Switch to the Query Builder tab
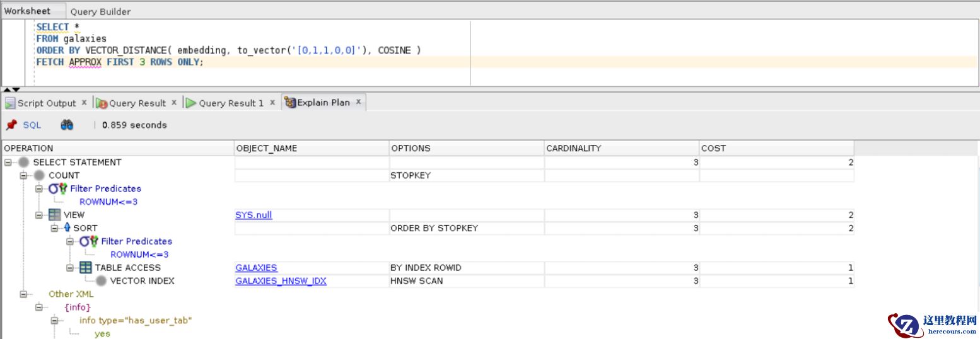This screenshot has width=980, height=339. click(100, 11)
